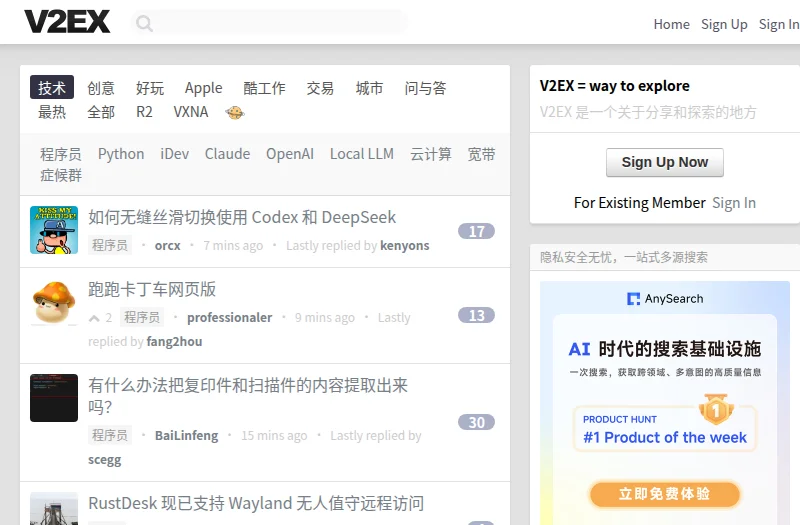Click reply count badge 30
800x525 pixels.
tap(476, 422)
